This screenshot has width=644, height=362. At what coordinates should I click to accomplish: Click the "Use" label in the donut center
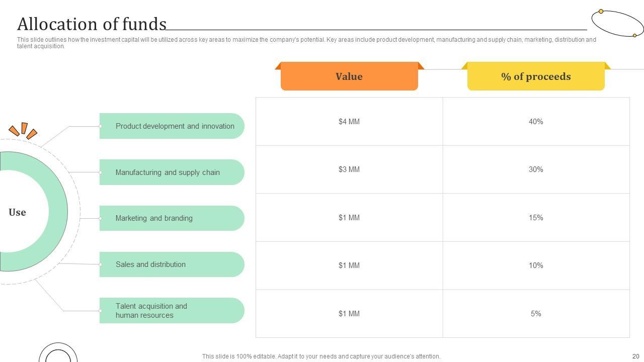point(17,212)
